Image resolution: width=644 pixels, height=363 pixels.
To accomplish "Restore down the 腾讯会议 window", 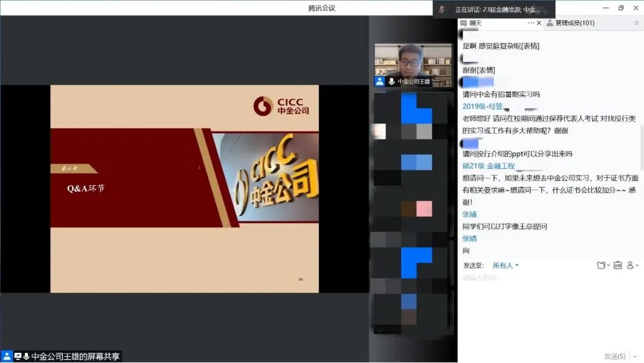I will click(621, 8).
